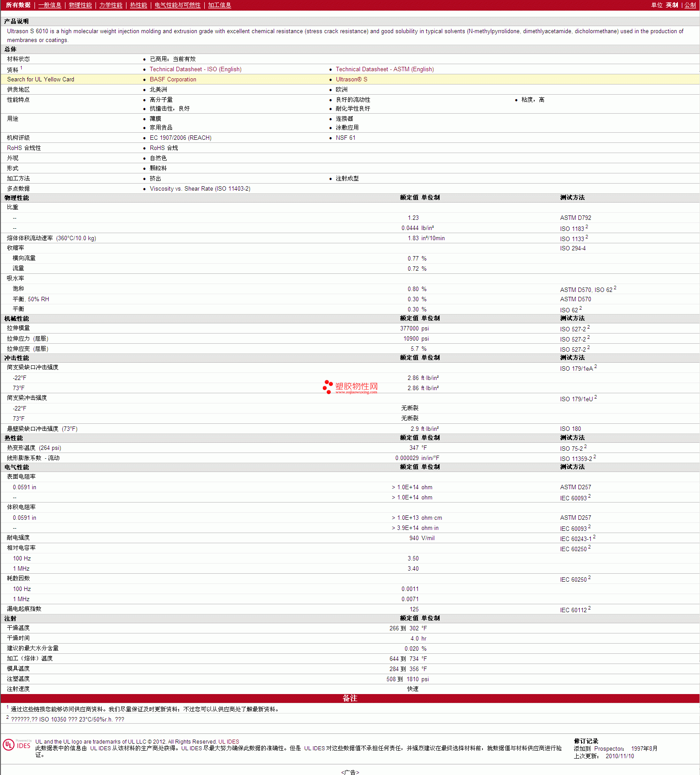Click the 1.23 specific gravity value
The image size is (700, 775).
[x=413, y=218]
